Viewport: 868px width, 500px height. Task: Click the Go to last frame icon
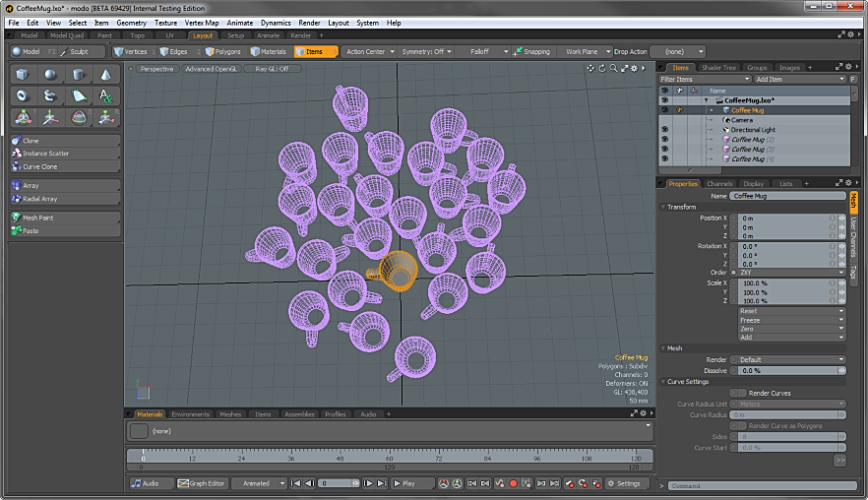click(382, 483)
